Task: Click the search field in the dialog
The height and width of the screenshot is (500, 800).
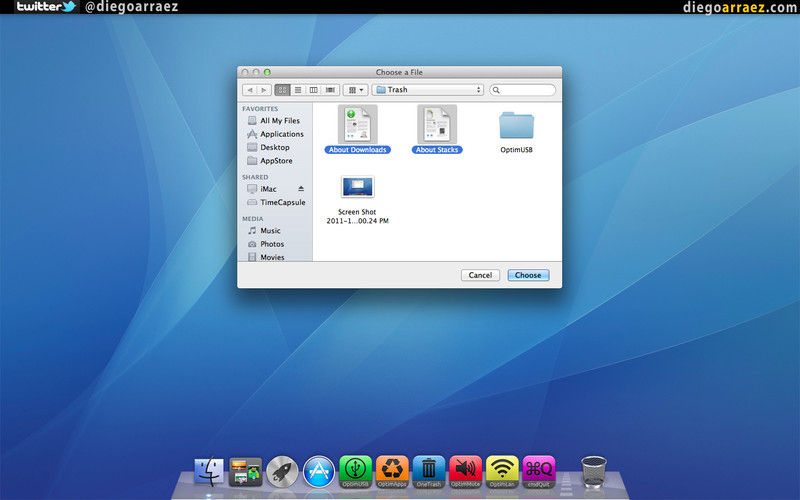Action: [x=522, y=90]
